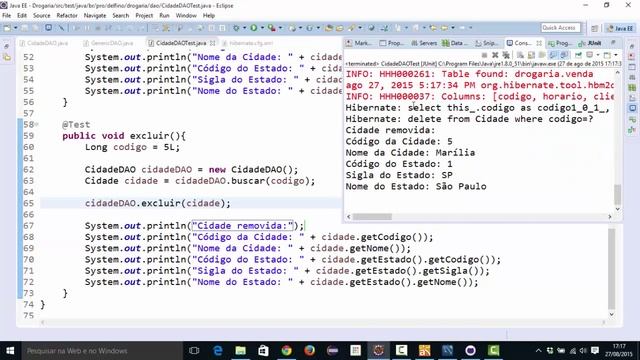This screenshot has height=360, width=640.
Task: Click the editor scroll down arrow
Action: coord(611,314)
